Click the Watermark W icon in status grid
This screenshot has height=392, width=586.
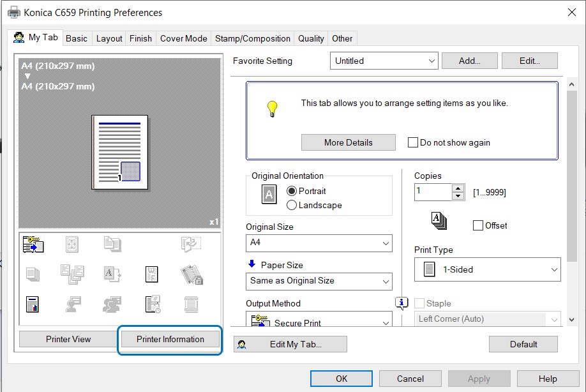click(x=151, y=273)
